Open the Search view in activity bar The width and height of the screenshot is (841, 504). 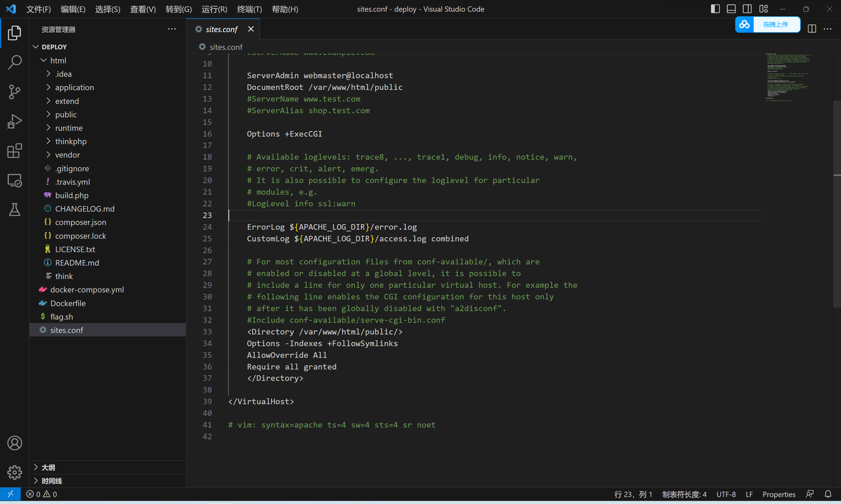point(14,62)
